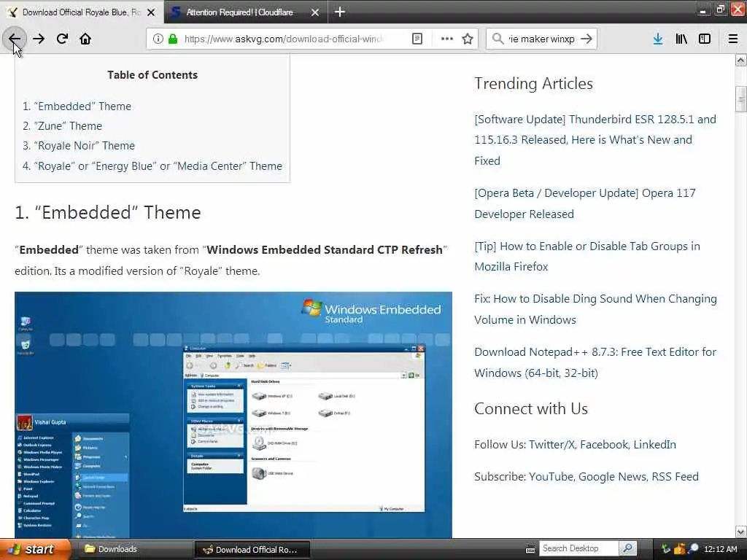This screenshot has width=747, height=560.
Task: Open the Firefox home page
Action: (85, 39)
